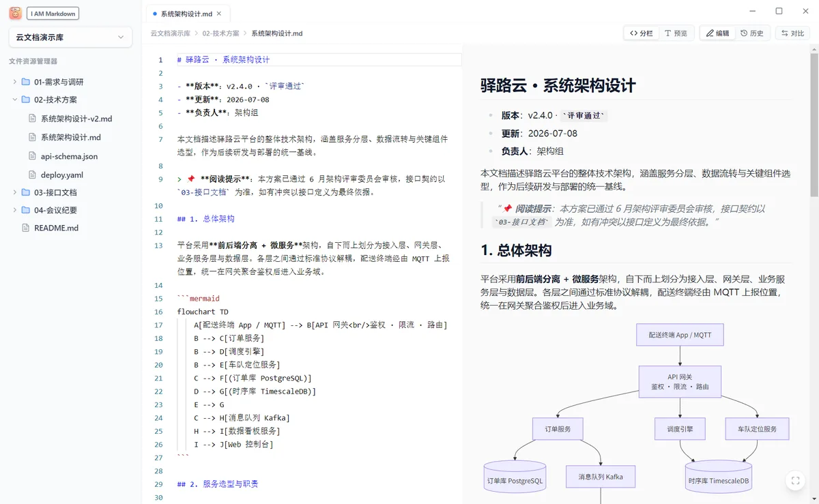This screenshot has width=819, height=504.
Task: Minimize the application window
Action: point(753,11)
